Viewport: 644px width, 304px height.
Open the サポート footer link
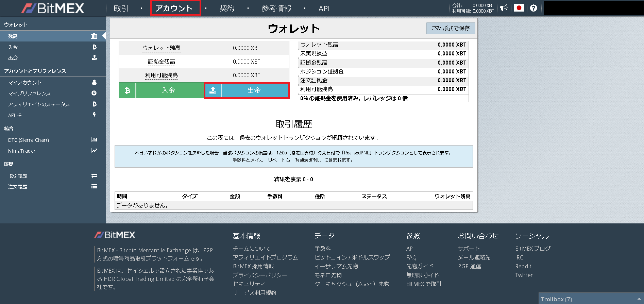point(469,249)
